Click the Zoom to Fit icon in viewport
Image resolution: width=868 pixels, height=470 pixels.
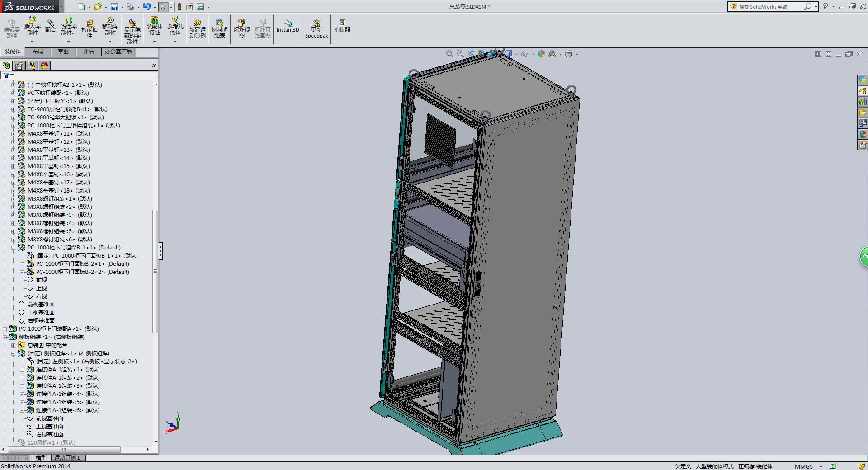pyautogui.click(x=449, y=54)
